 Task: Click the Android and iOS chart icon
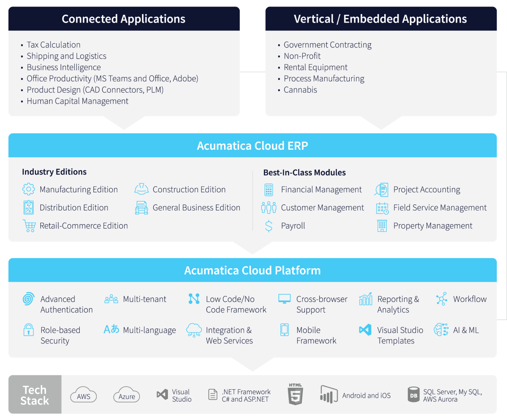pyautogui.click(x=329, y=395)
